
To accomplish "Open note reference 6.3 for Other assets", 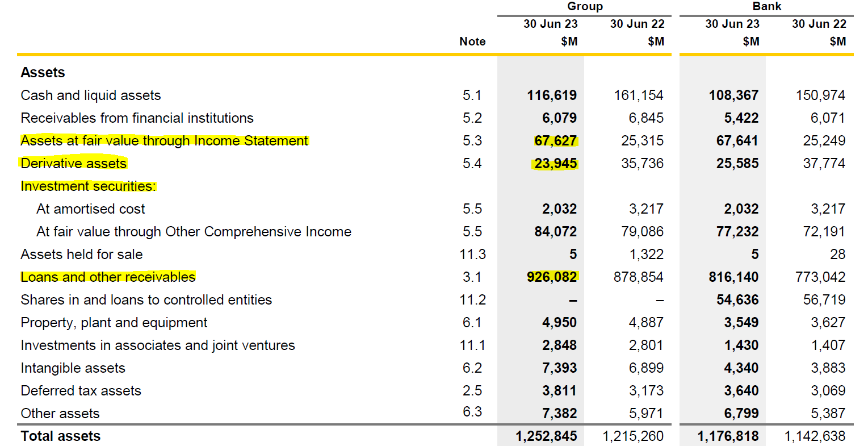I will (472, 412).
